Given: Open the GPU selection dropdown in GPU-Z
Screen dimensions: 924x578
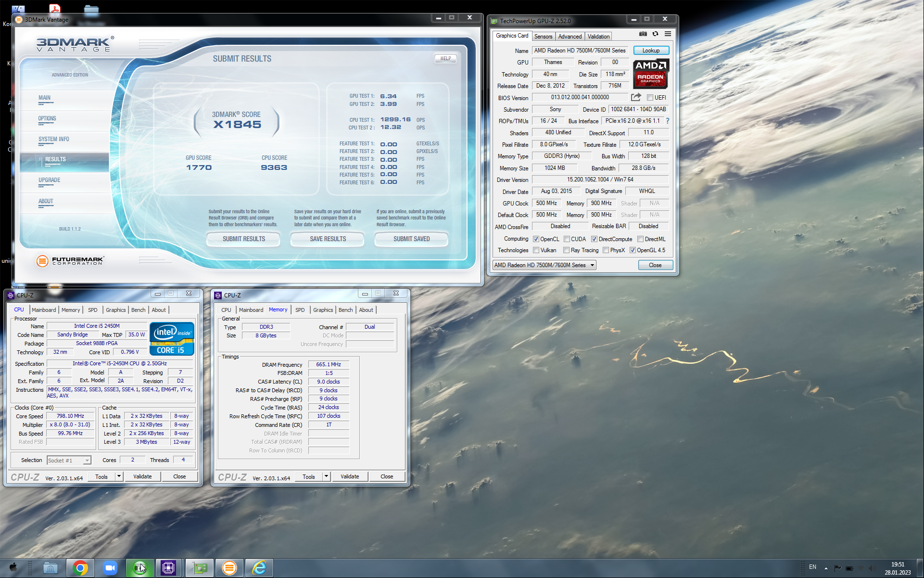Looking at the screenshot, I should click(544, 265).
